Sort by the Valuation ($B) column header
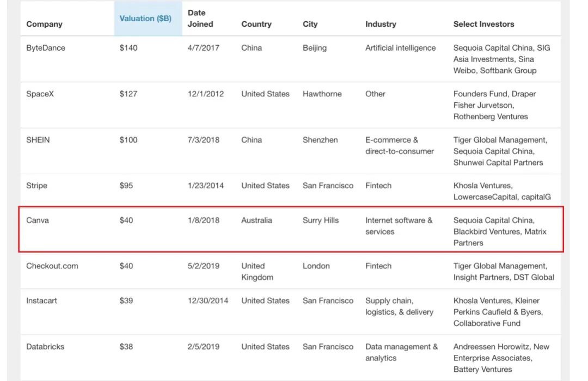This screenshot has height=381, width=588. [145, 19]
